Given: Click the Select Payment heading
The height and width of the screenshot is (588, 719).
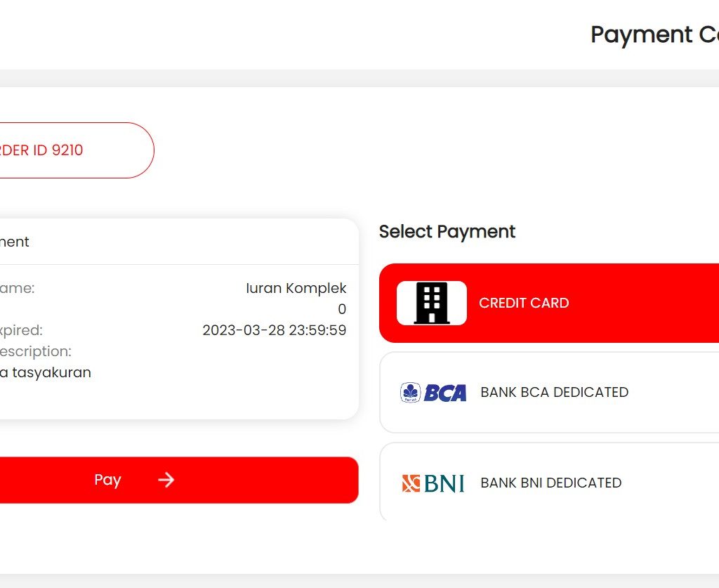Looking at the screenshot, I should click(x=447, y=232).
